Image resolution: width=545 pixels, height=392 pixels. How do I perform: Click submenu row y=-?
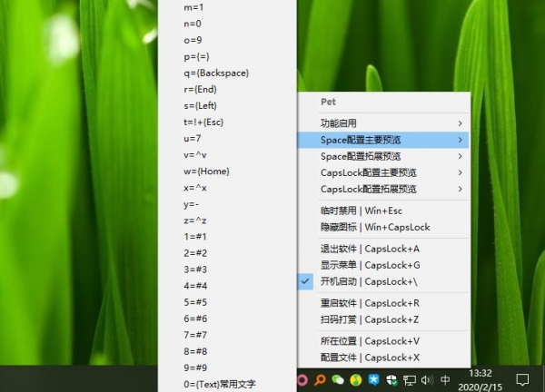227,204
